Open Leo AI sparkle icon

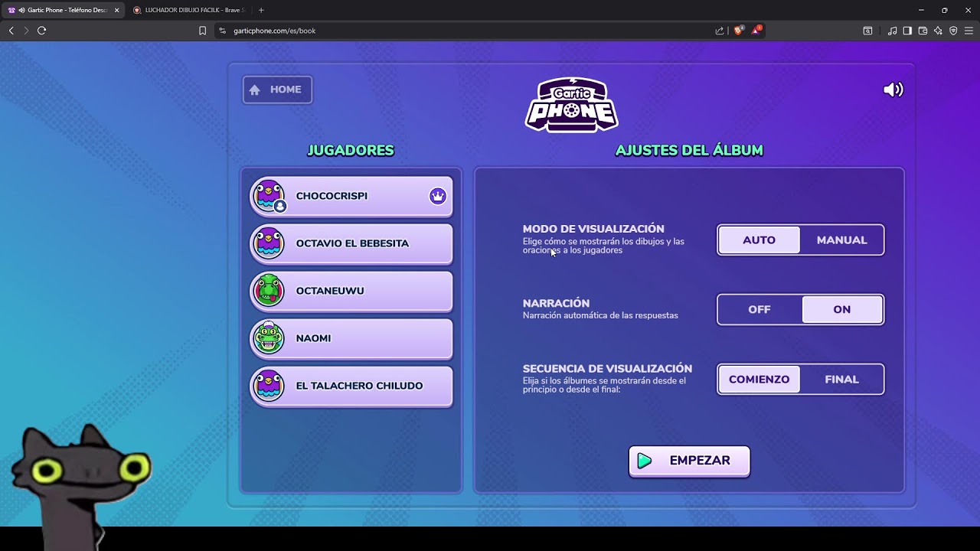[938, 31]
